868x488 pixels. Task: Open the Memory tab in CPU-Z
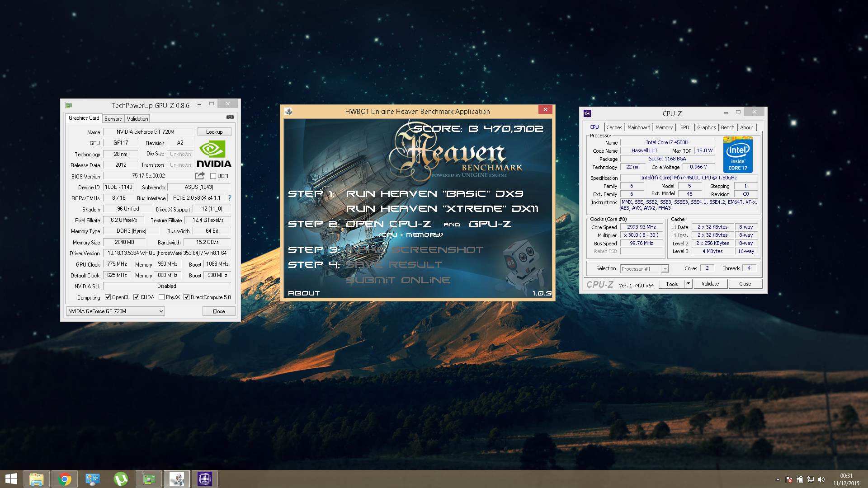point(664,127)
